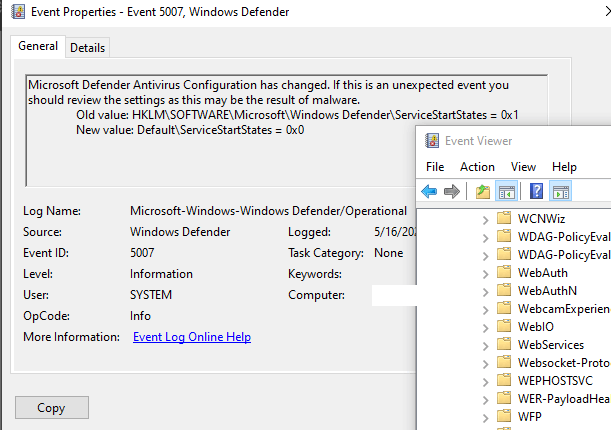611x430 pixels.
Task: Open the File menu in Event Viewer
Action: pyautogui.click(x=435, y=167)
